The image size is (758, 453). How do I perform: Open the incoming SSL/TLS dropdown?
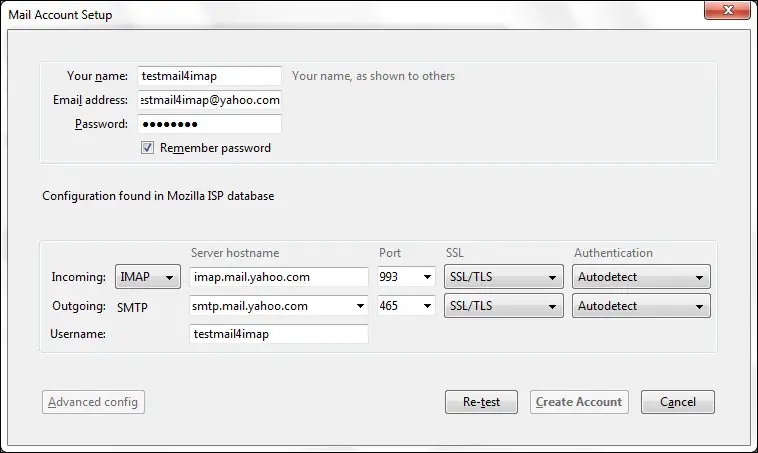click(x=504, y=277)
